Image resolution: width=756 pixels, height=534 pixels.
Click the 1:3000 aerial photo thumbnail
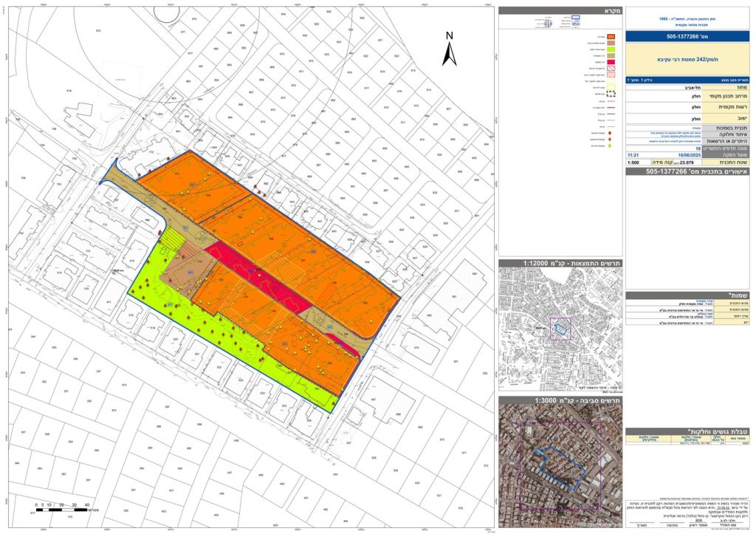pos(560,466)
